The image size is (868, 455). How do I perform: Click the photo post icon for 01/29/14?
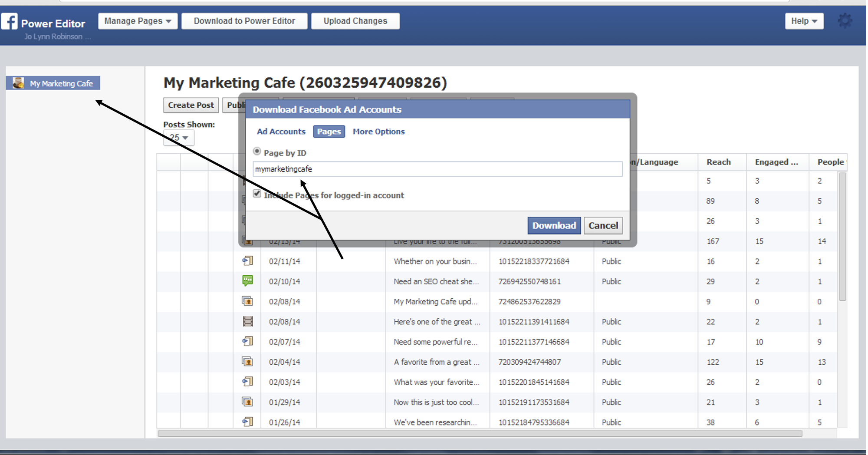[247, 402]
